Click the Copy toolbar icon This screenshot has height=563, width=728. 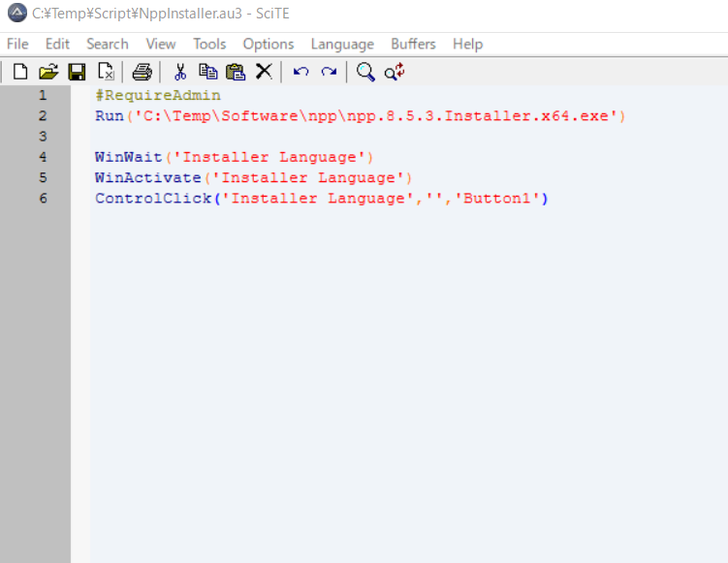click(207, 72)
